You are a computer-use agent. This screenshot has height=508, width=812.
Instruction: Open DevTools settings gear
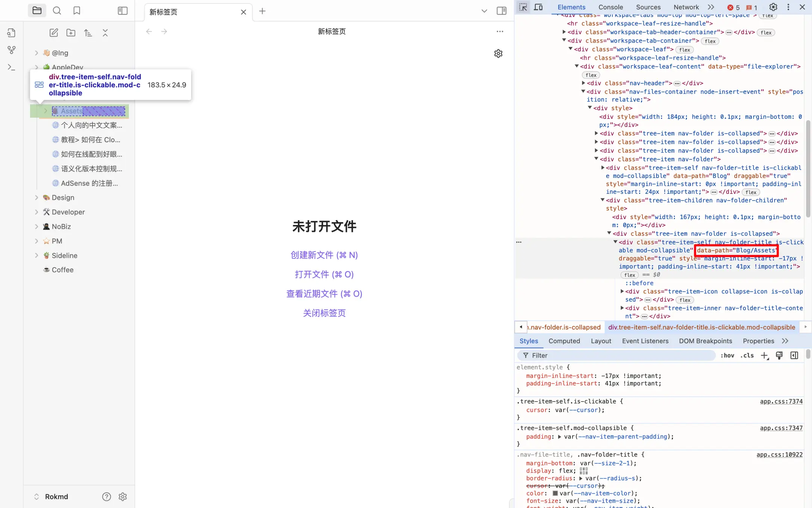click(x=773, y=7)
